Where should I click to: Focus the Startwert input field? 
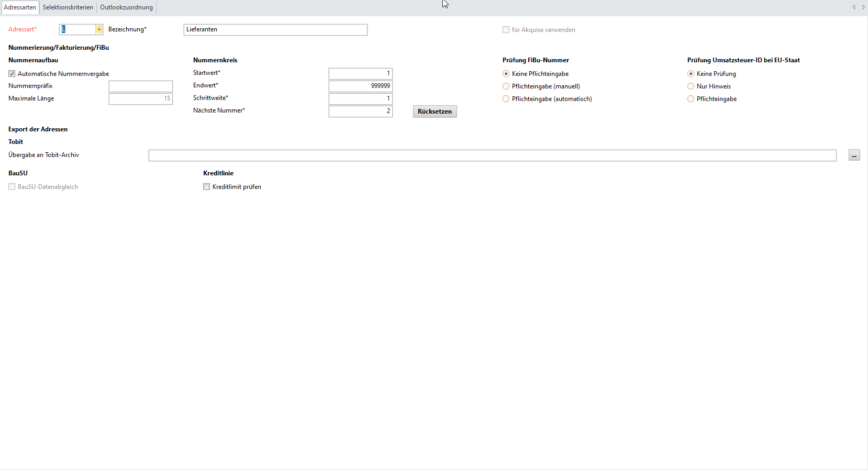point(360,74)
